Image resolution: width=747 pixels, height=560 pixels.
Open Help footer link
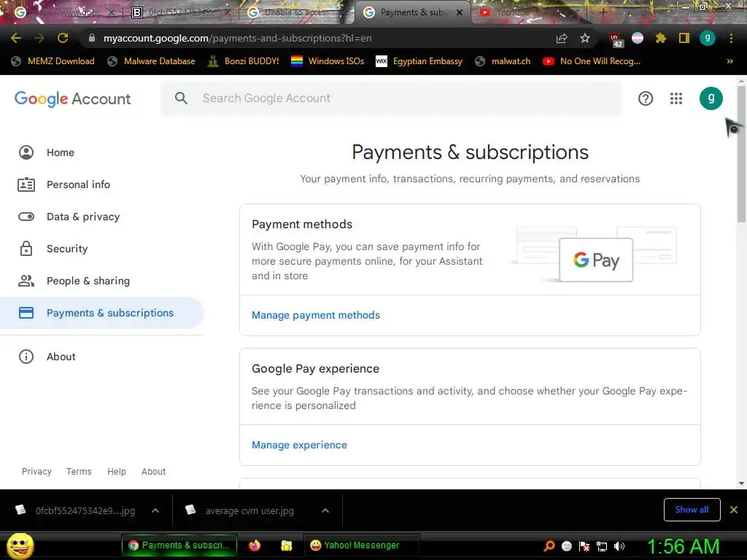tap(116, 472)
